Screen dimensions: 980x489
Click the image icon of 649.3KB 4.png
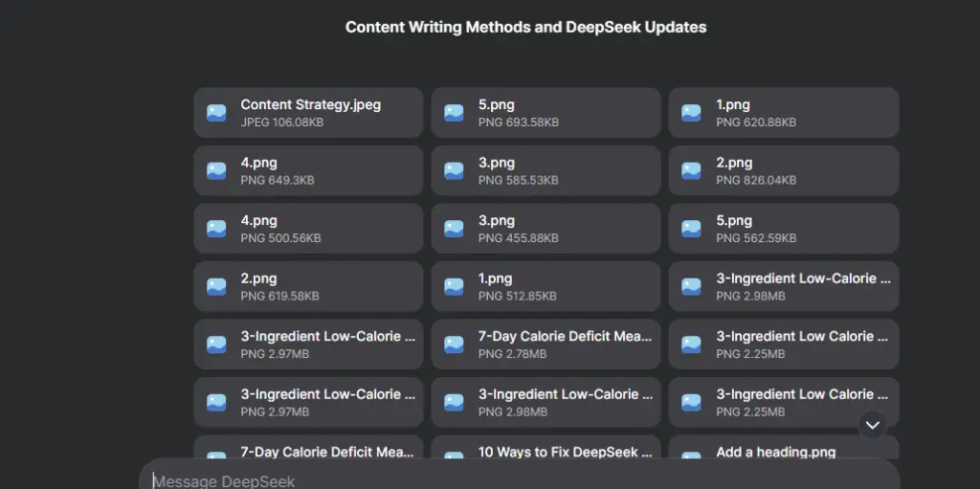coord(216,170)
